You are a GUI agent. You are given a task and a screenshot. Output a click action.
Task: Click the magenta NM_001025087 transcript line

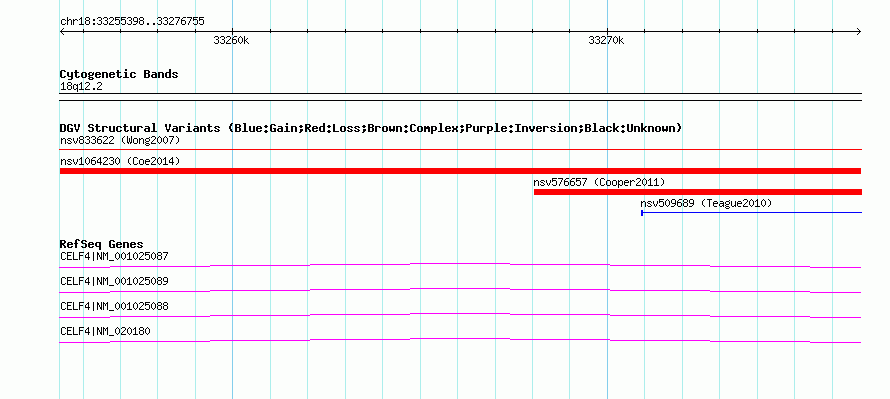coord(460,266)
